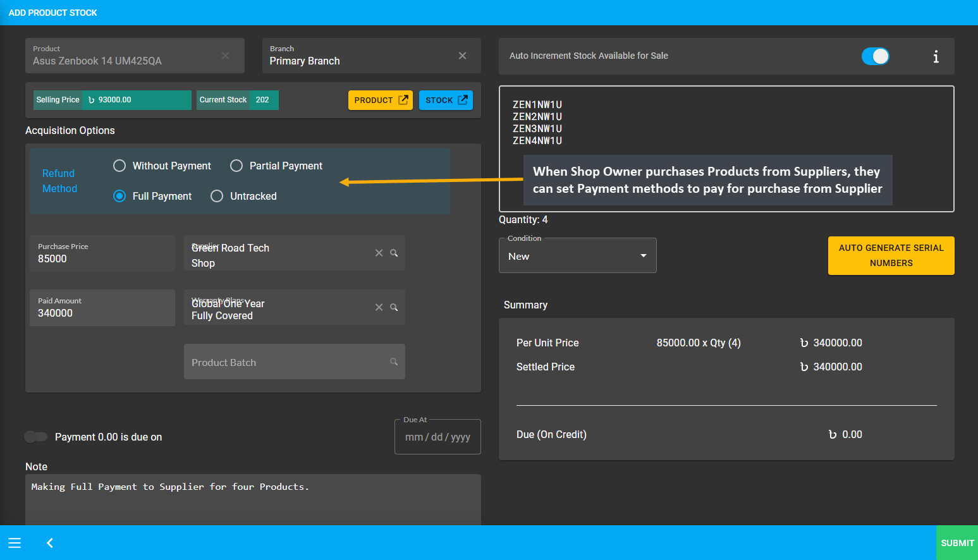978x560 pixels.
Task: Click the Per Unit Price label
Action: click(x=547, y=343)
